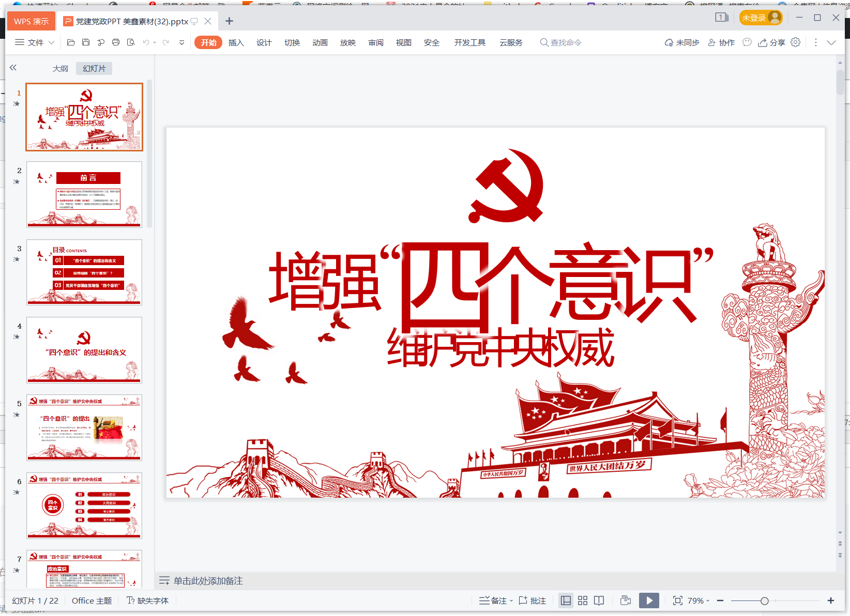
Task: Click the WPS 演示 home tab
Action: (31, 21)
